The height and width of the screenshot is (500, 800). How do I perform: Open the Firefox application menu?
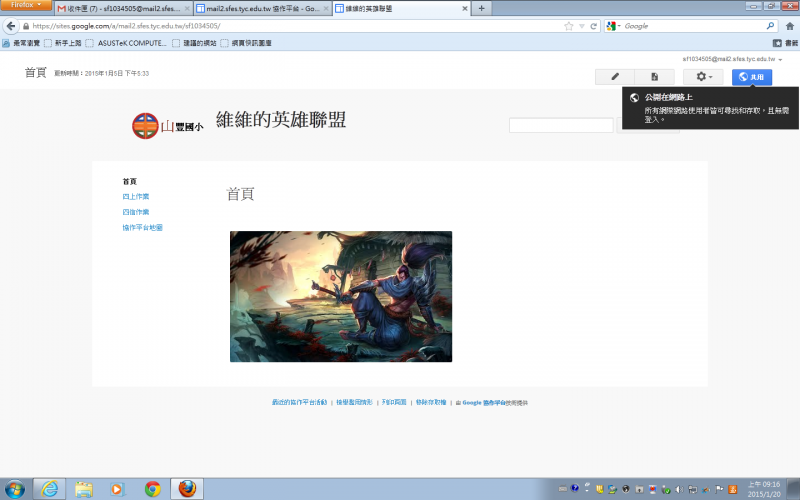point(26,5)
